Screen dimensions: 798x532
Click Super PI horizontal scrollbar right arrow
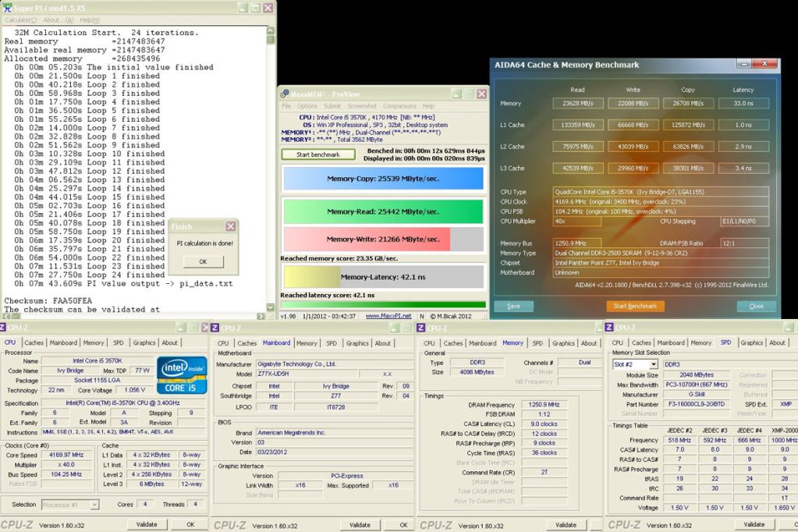261,316
